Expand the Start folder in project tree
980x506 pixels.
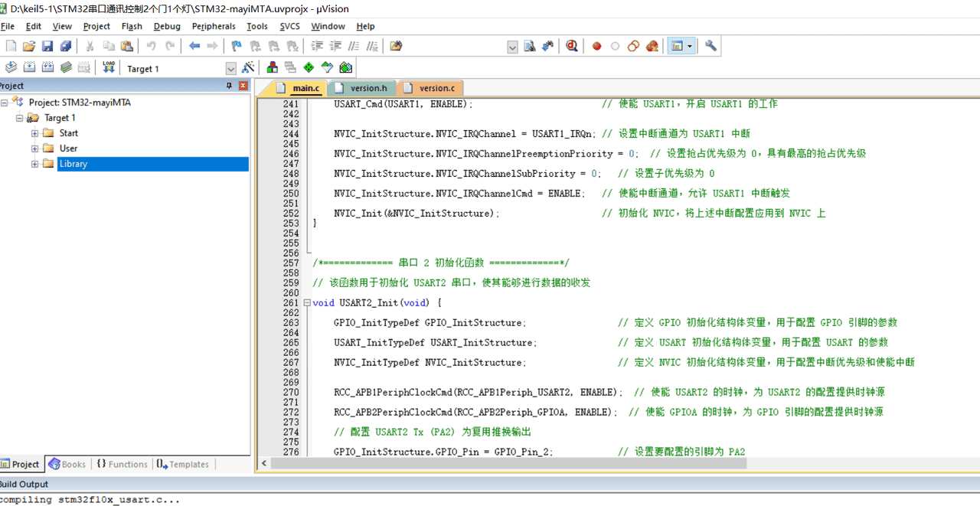pyautogui.click(x=34, y=132)
